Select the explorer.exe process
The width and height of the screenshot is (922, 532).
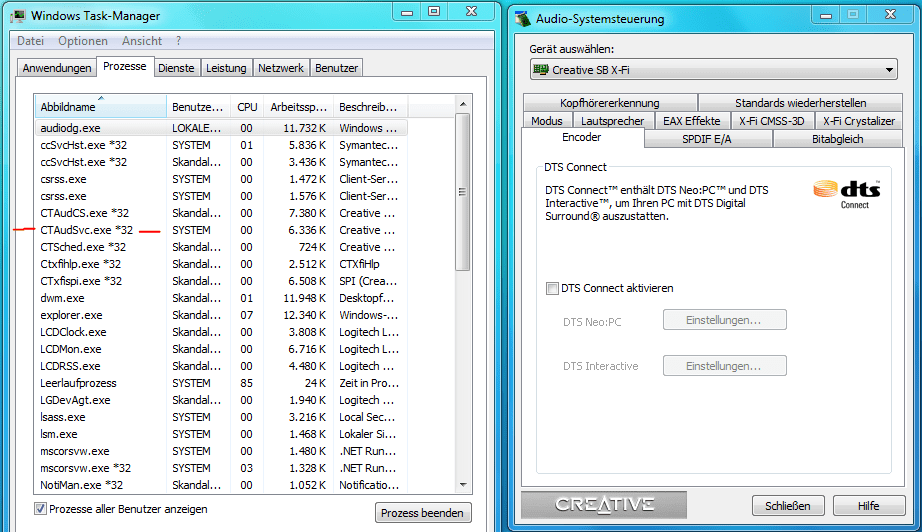[x=221, y=315]
